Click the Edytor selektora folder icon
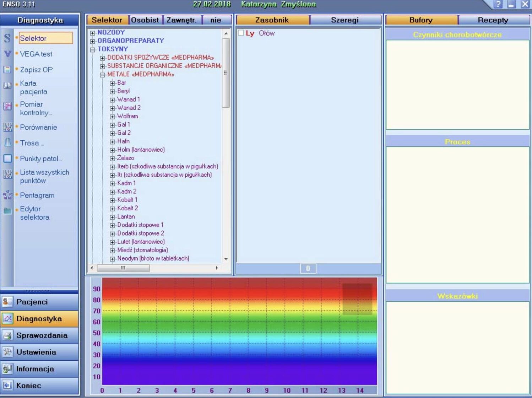Image resolution: width=532 pixels, height=398 pixels. [x=7, y=211]
